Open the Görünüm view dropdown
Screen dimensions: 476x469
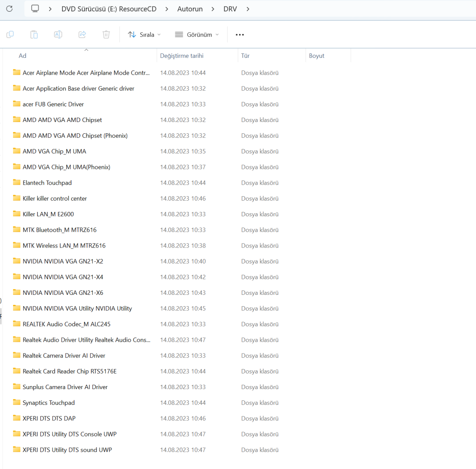click(x=197, y=35)
